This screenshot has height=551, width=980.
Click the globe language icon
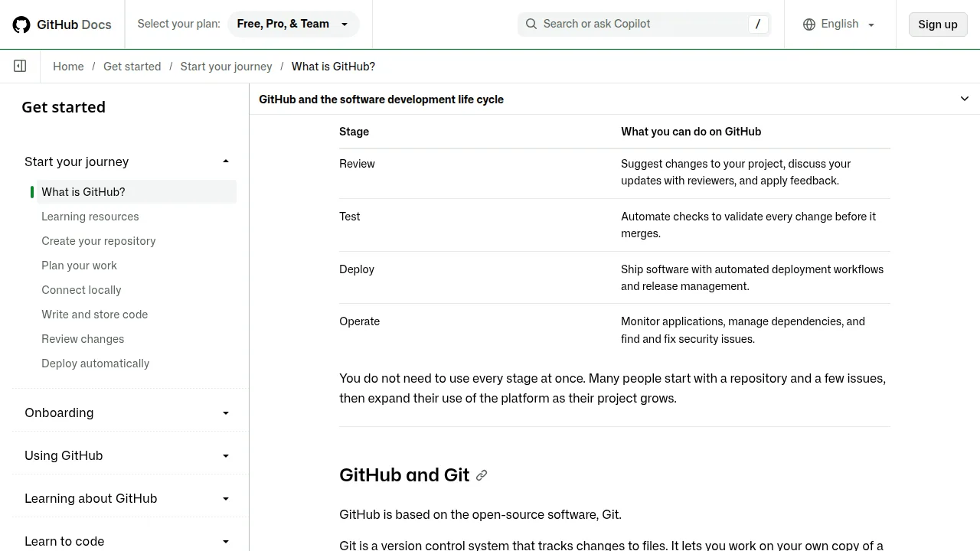[x=809, y=24]
